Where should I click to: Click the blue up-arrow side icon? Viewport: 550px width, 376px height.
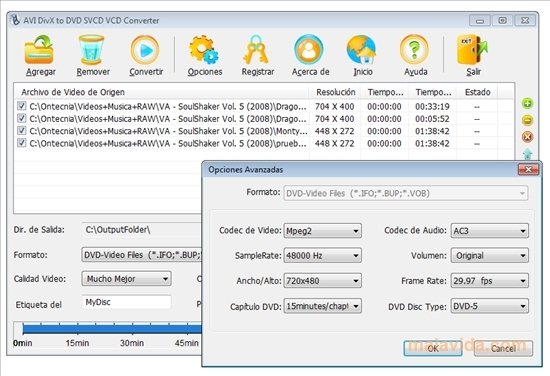point(528,153)
